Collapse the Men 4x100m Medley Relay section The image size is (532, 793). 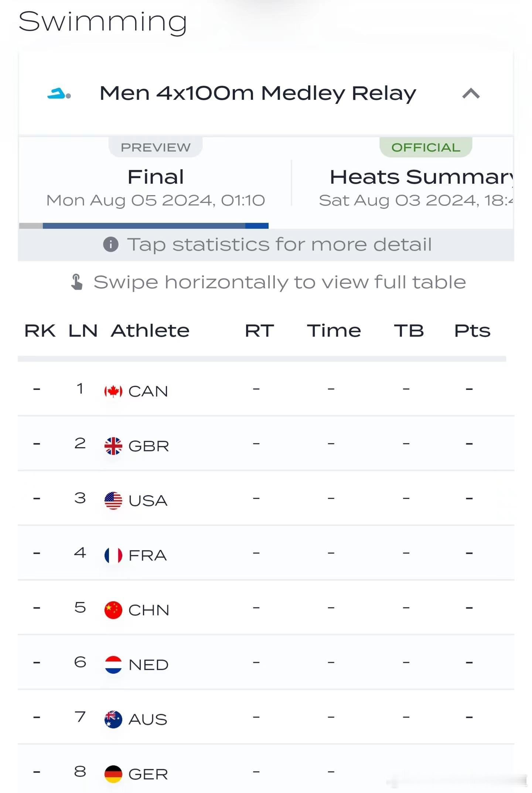[471, 93]
